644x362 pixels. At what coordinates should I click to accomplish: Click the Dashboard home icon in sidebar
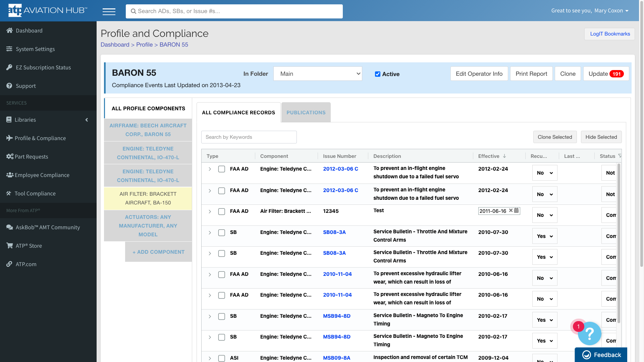coord(9,31)
